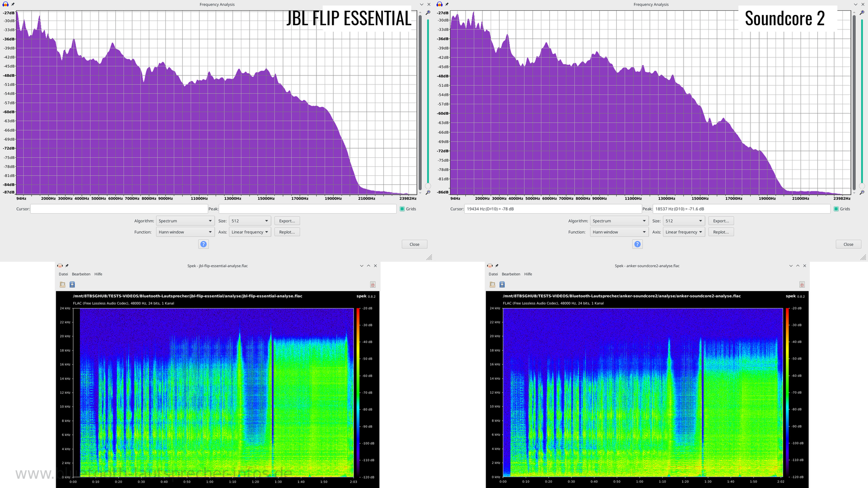Click Cursor field showing 19434 Hz in Soundcore window
Image resolution: width=868 pixels, height=488 pixels.
coord(553,209)
